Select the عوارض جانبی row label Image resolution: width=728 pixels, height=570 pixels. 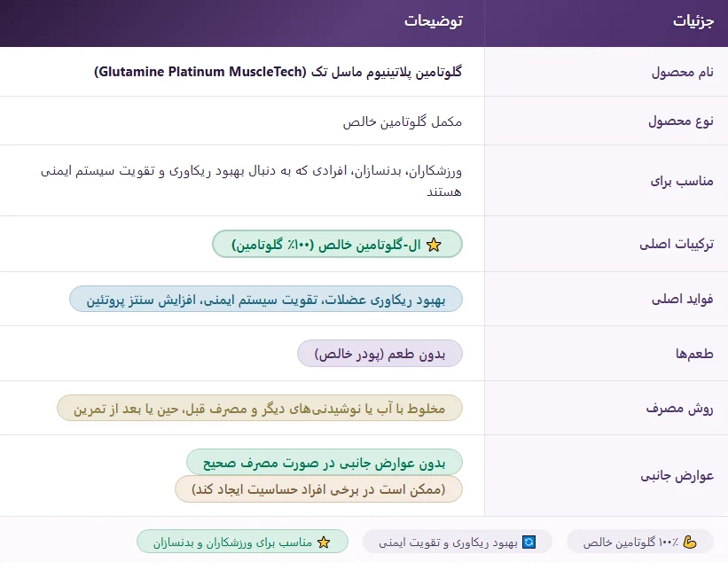(677, 476)
